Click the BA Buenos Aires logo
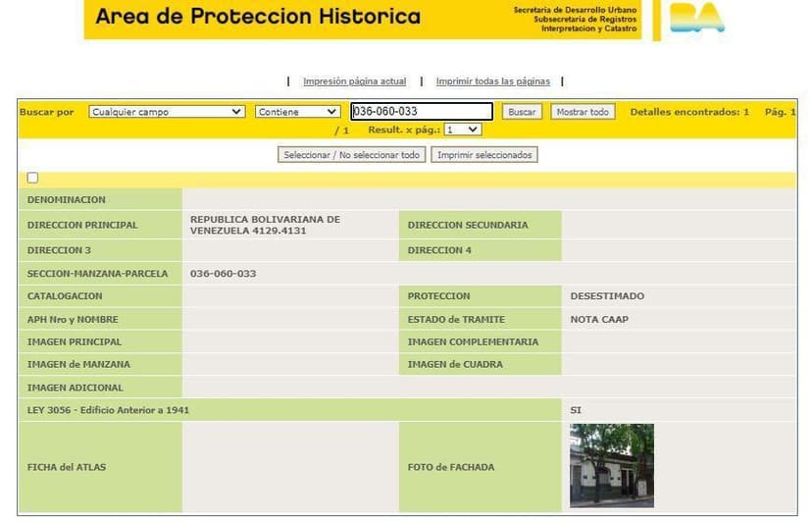The image size is (812, 522). (x=697, y=18)
